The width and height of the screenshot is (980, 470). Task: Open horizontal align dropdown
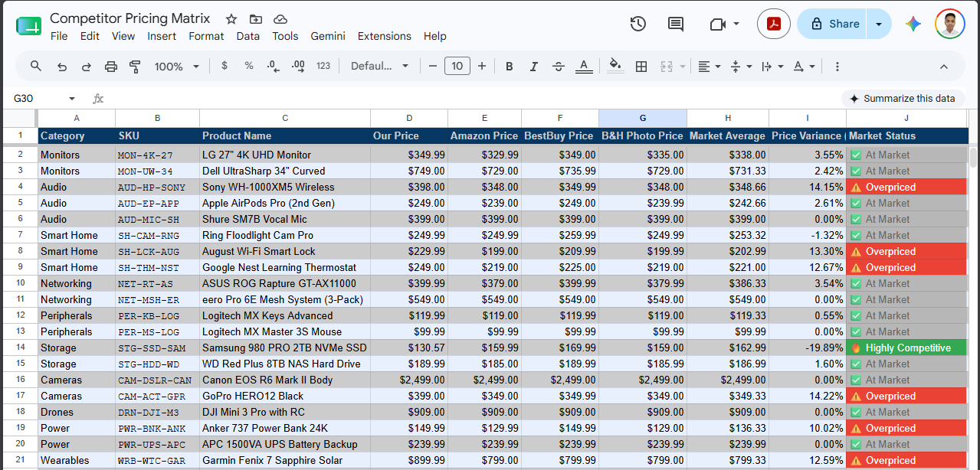(710, 67)
